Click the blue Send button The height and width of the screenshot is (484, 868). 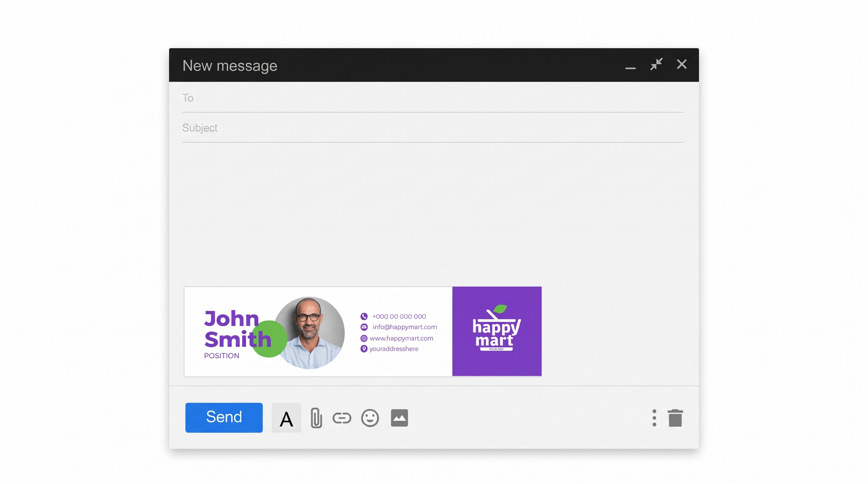click(x=224, y=418)
